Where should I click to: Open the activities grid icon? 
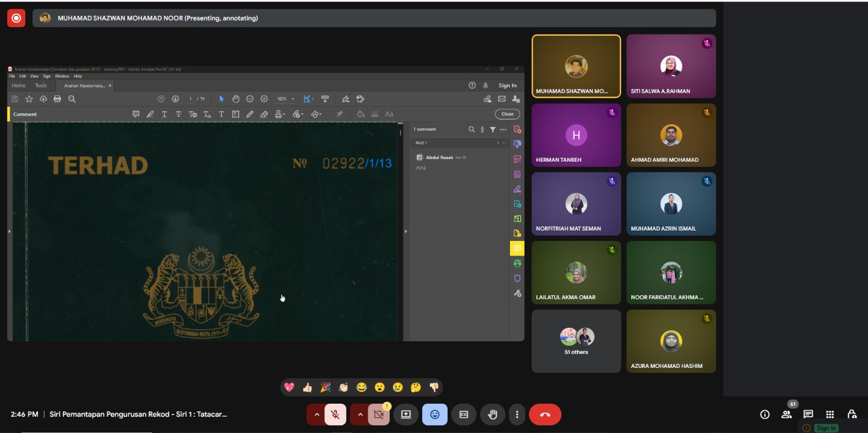tap(830, 415)
